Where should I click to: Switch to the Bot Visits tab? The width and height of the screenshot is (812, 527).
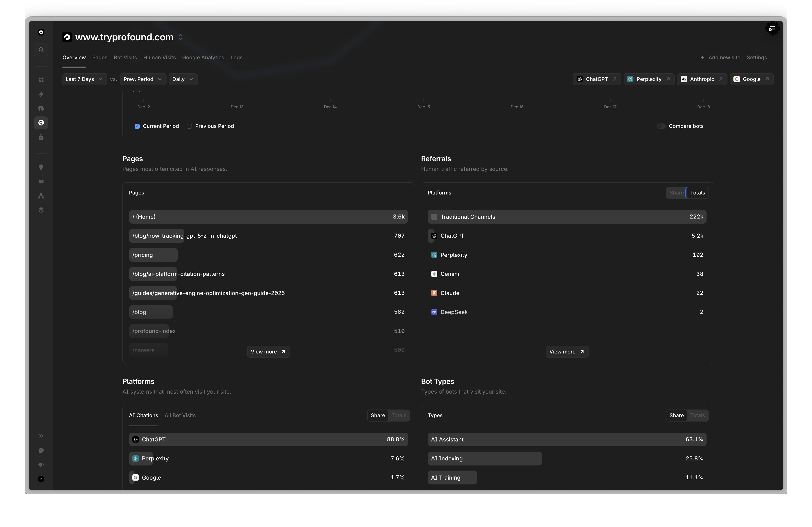click(125, 58)
